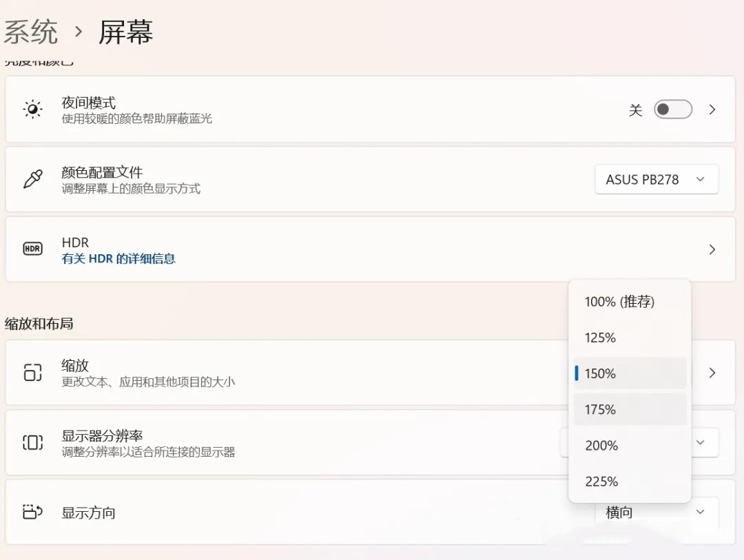
Task: Click the 显示器分辨率 title text
Action: pyautogui.click(x=102, y=435)
